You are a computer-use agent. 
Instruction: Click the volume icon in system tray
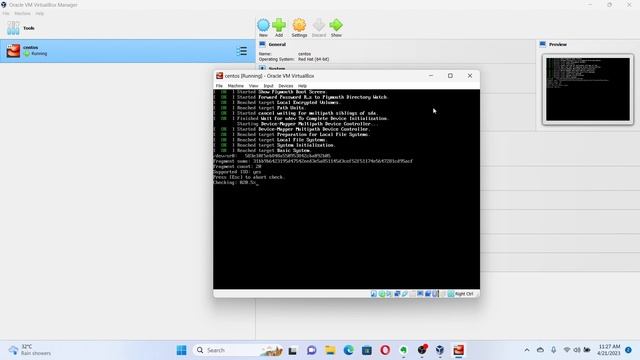click(577, 350)
